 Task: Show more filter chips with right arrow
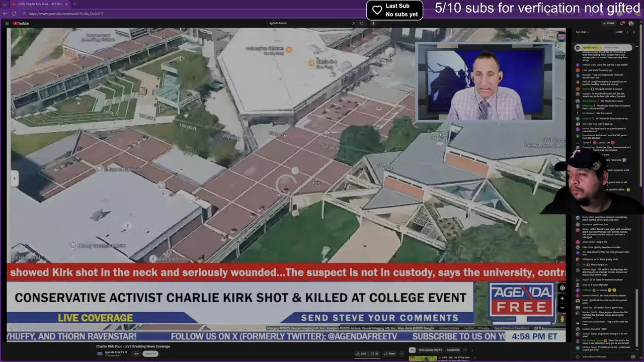(471, 350)
